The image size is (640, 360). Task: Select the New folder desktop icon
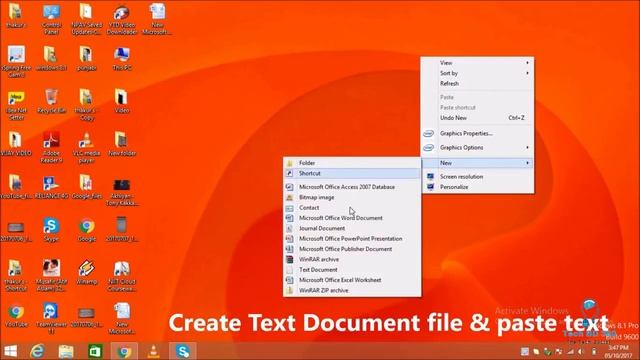(x=122, y=144)
